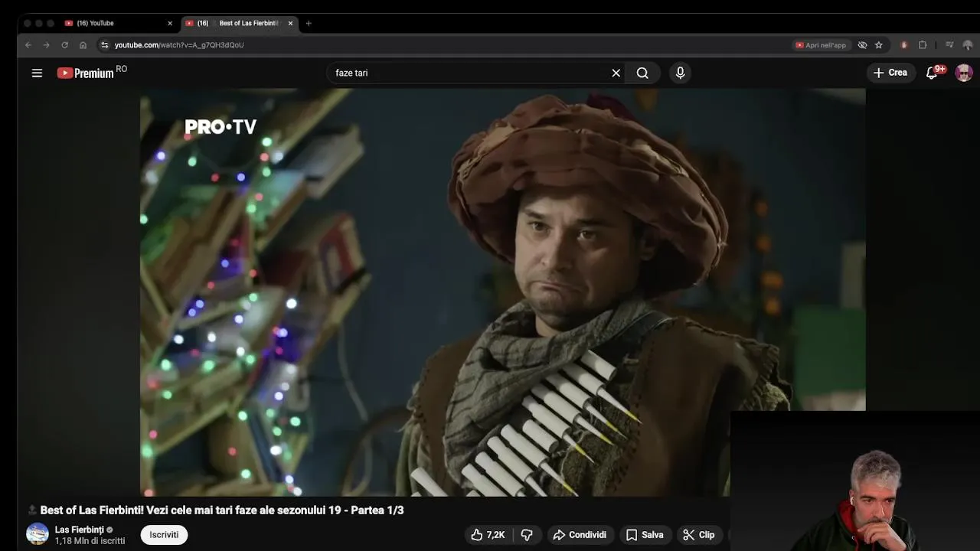Screen dimensions: 980x551
Task: Click the crossed-eye tracking protection icon
Action: click(862, 45)
